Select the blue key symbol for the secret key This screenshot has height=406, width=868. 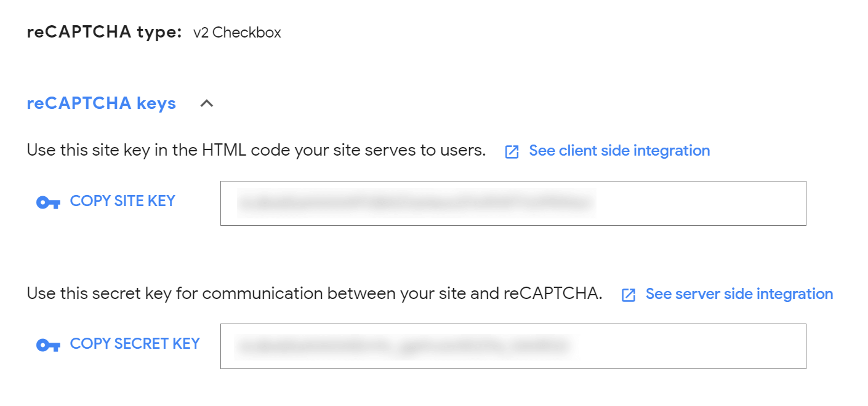click(47, 344)
